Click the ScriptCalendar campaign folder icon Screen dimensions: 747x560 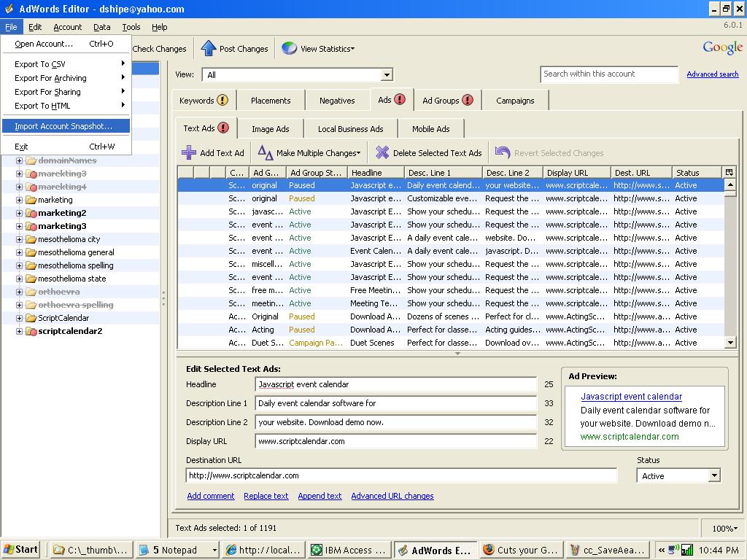coord(31,318)
